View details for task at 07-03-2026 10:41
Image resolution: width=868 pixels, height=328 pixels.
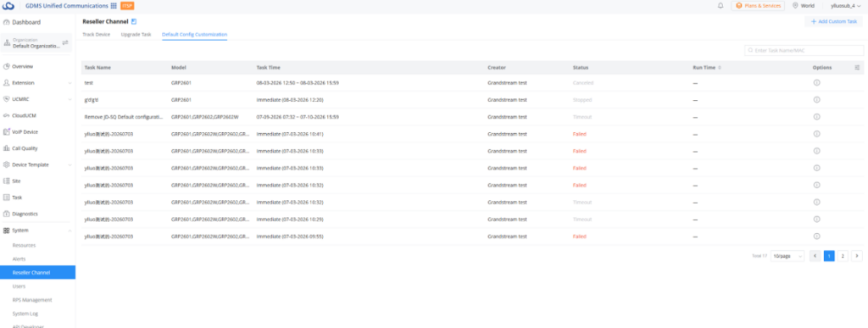[x=816, y=134]
